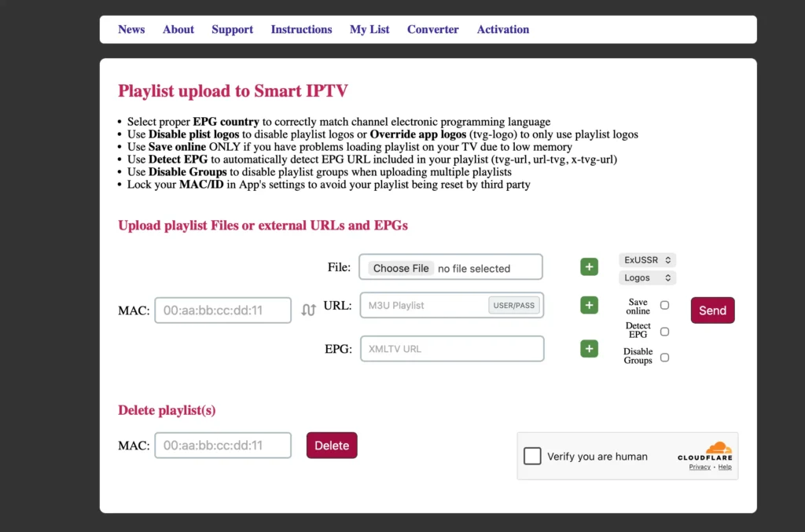This screenshot has height=532, width=805.
Task: Click the 'Save online' label text
Action: (x=638, y=306)
